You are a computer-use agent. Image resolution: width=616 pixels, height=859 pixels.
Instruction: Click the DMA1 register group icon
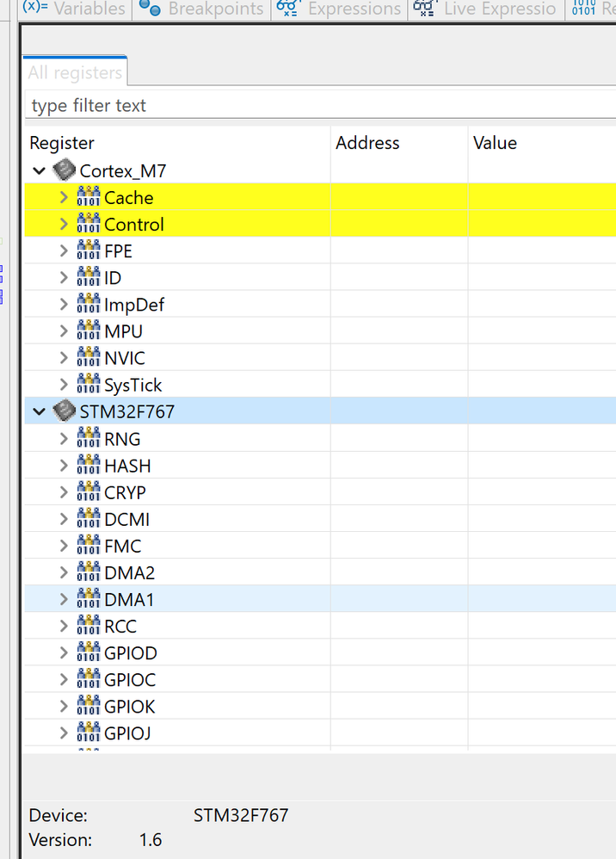[88, 598]
